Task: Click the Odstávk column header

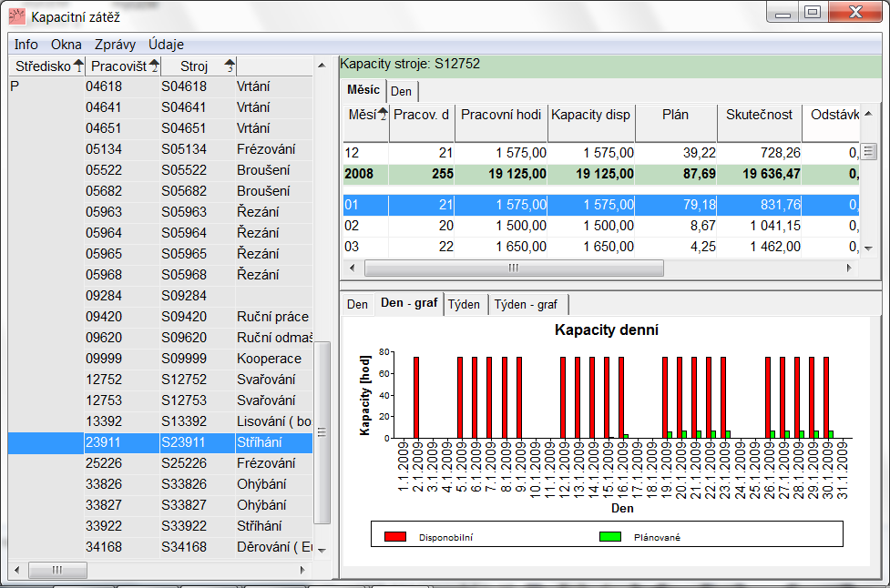Action: 831,123
